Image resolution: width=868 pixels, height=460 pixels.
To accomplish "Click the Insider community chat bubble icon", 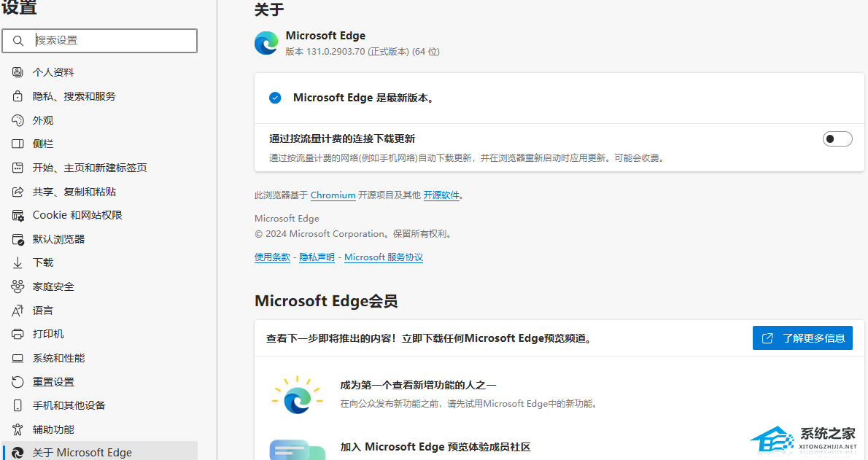I will click(298, 450).
